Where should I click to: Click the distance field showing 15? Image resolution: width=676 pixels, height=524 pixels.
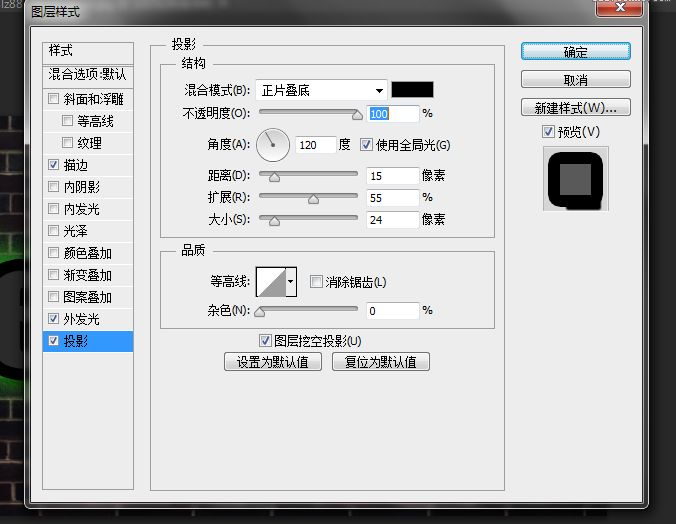(x=392, y=176)
